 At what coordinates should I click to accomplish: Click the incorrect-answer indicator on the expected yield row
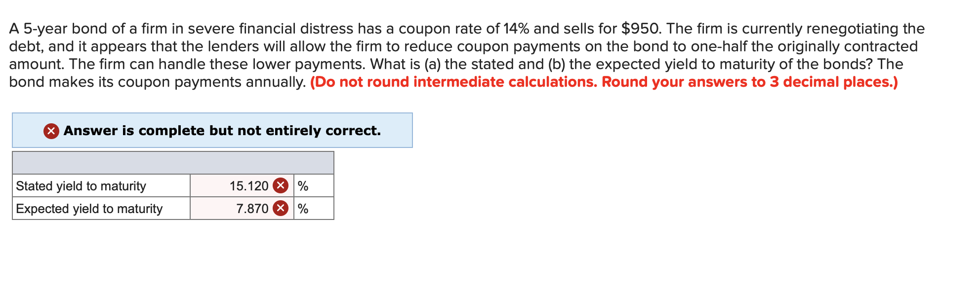pos(280,208)
